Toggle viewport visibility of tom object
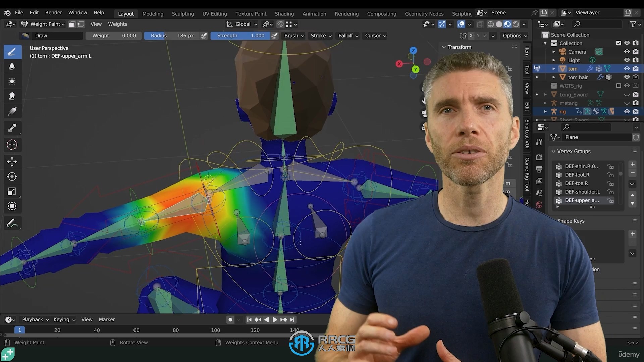644x362 pixels. (627, 69)
